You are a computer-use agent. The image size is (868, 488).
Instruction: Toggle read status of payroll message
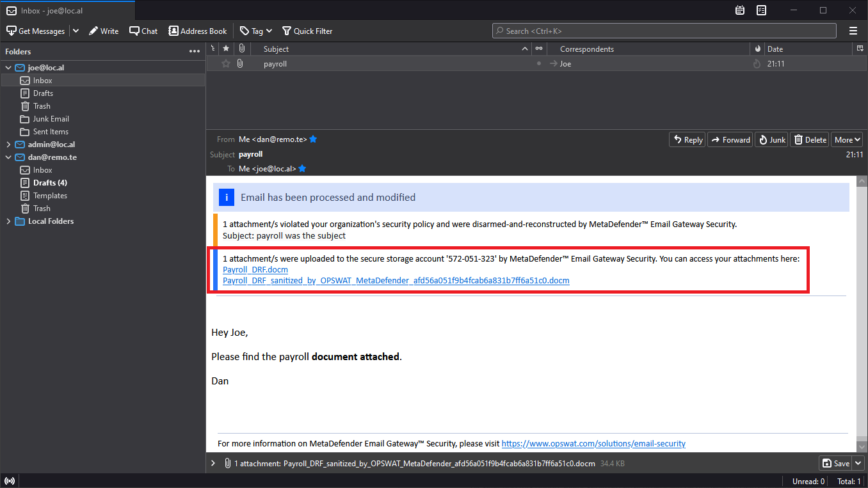[539, 63]
